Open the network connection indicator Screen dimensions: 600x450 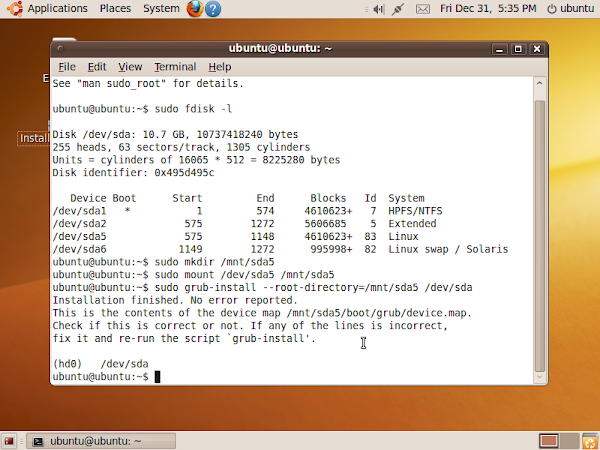398,9
